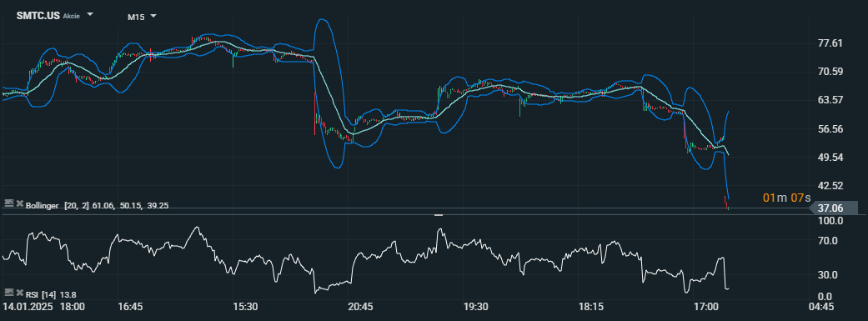This screenshot has height=321, width=868.
Task: Click the 15:30 time axis label
Action: pos(246,307)
